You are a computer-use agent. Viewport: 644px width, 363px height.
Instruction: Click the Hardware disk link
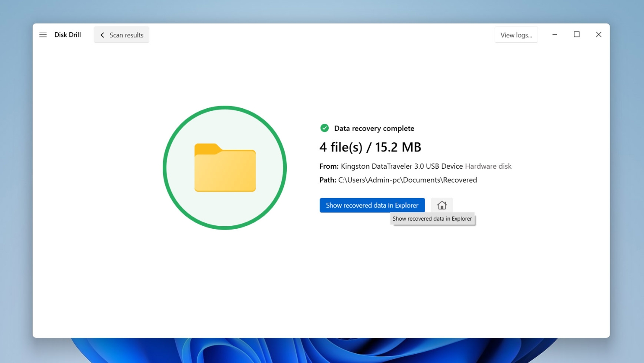(x=488, y=166)
